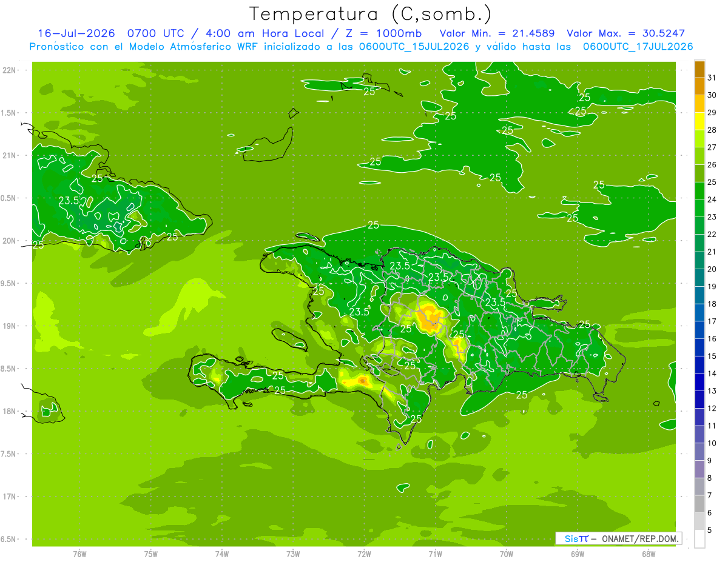This screenshot has width=728, height=562.
Task: Pick the legend swatch between 30 and 31
Action: click(x=699, y=87)
